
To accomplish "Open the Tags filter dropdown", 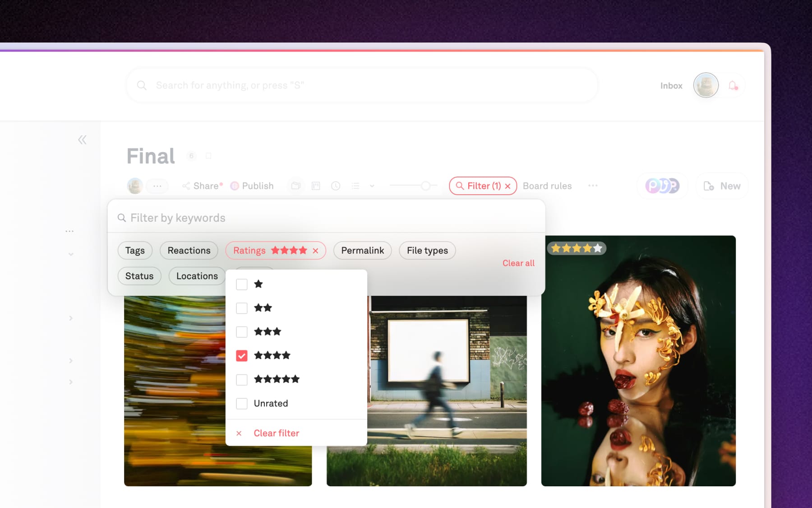I will [x=135, y=251].
